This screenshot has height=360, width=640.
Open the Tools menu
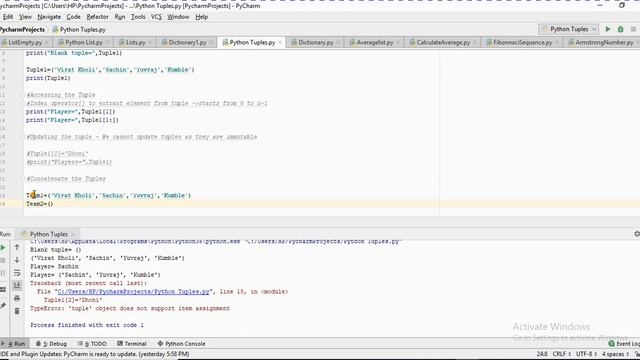tap(138, 17)
